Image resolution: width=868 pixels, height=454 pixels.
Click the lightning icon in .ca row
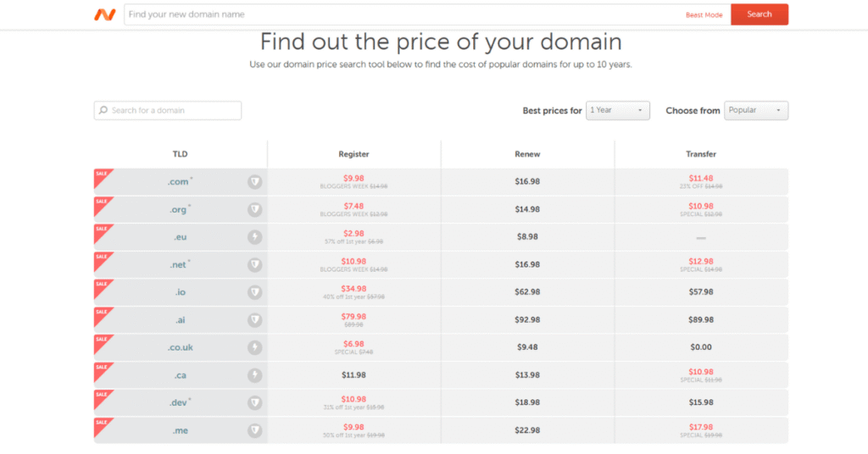254,375
